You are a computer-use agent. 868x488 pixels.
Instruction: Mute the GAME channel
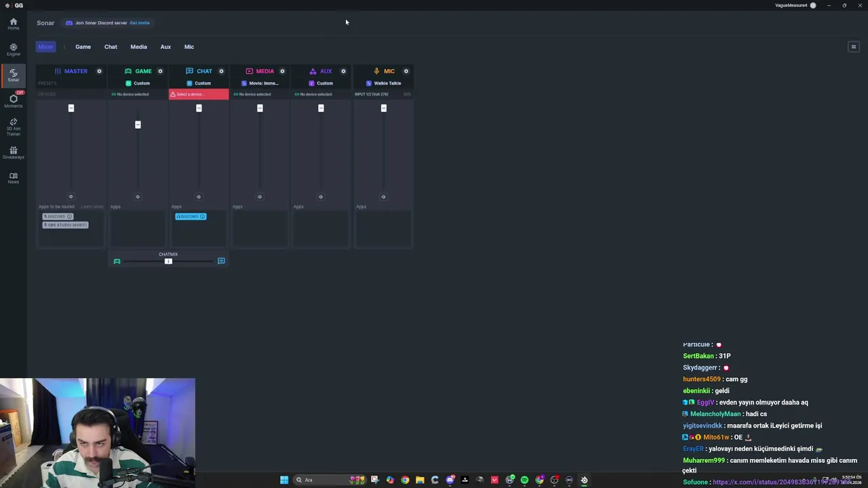click(138, 197)
